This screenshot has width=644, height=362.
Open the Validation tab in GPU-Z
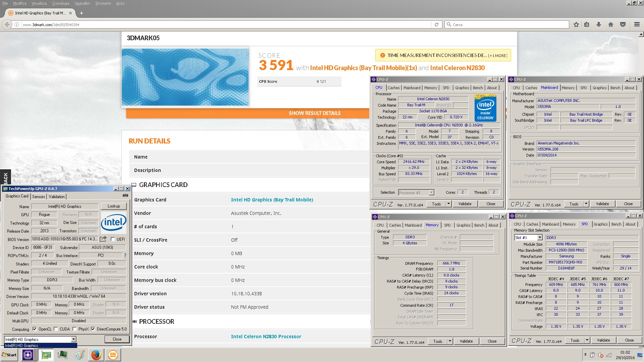click(x=56, y=197)
